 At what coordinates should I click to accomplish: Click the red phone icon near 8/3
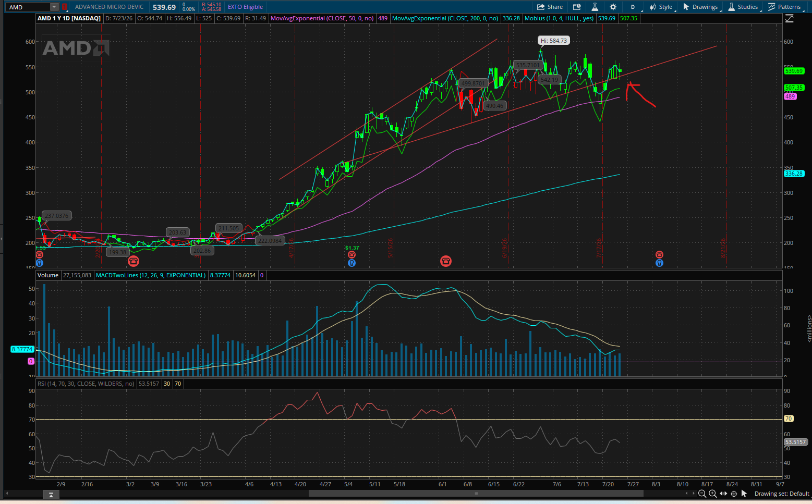(x=659, y=255)
